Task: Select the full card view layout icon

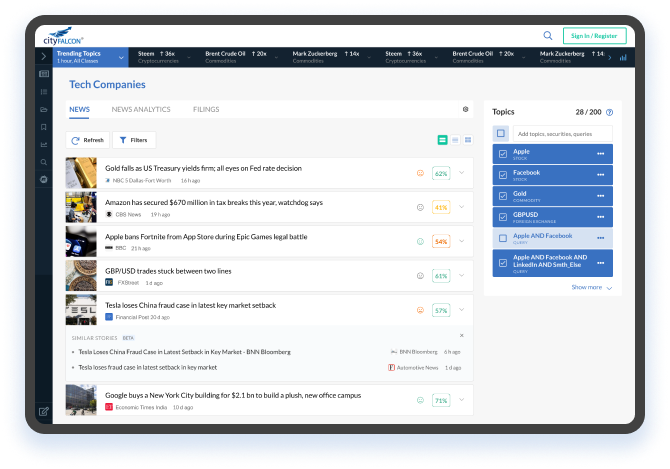Action: pyautogui.click(x=443, y=140)
